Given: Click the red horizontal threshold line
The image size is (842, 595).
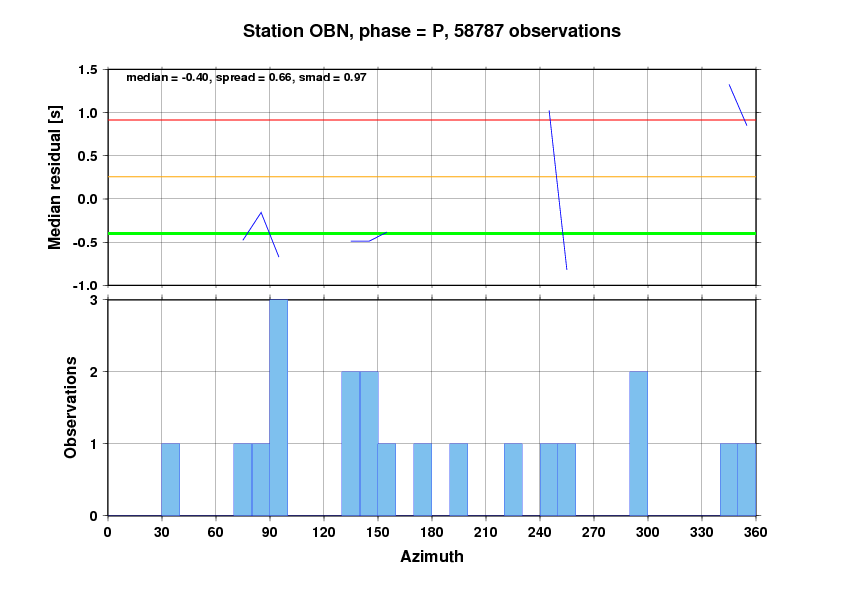Looking at the screenshot, I should (432, 120).
